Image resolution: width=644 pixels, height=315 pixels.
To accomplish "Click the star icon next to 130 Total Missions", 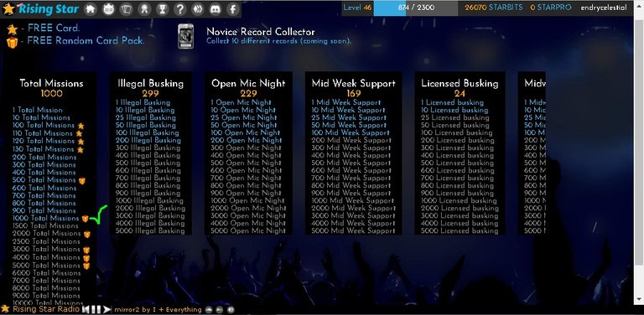I will click(80, 149).
